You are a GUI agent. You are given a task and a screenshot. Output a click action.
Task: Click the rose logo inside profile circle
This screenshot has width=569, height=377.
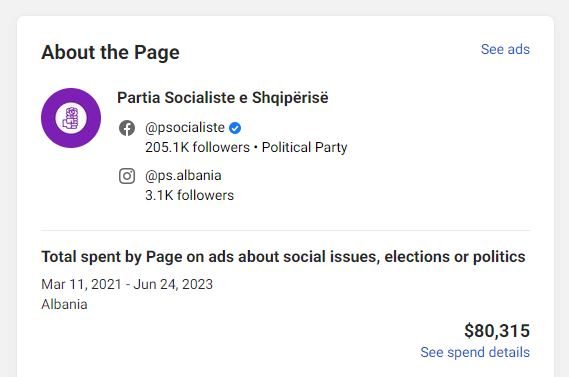(71, 118)
